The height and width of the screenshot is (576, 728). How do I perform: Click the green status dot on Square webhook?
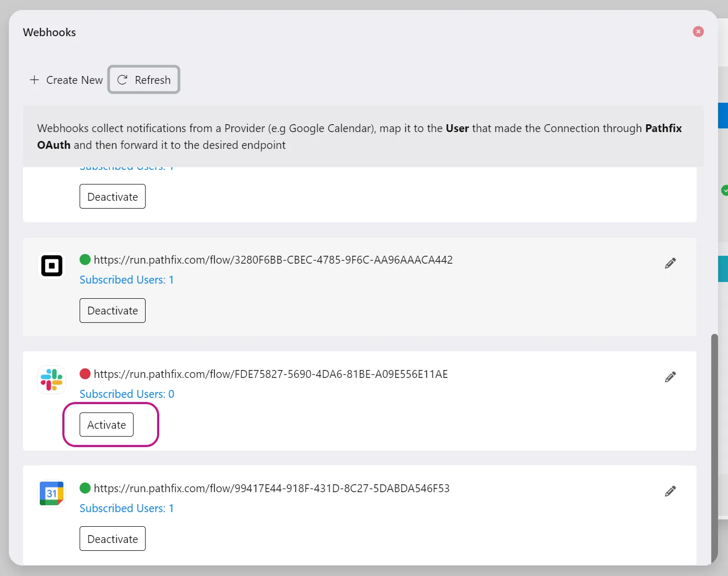(x=85, y=259)
